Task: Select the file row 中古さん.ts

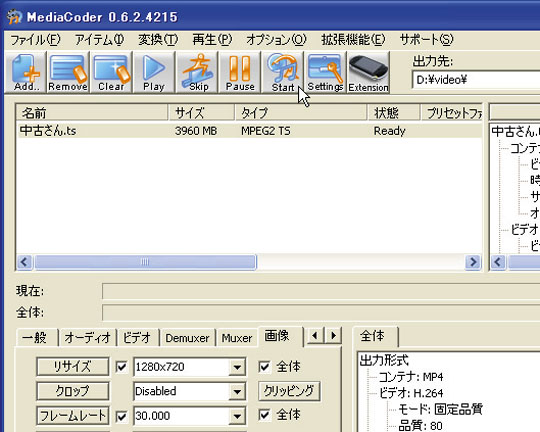Action: [249, 131]
